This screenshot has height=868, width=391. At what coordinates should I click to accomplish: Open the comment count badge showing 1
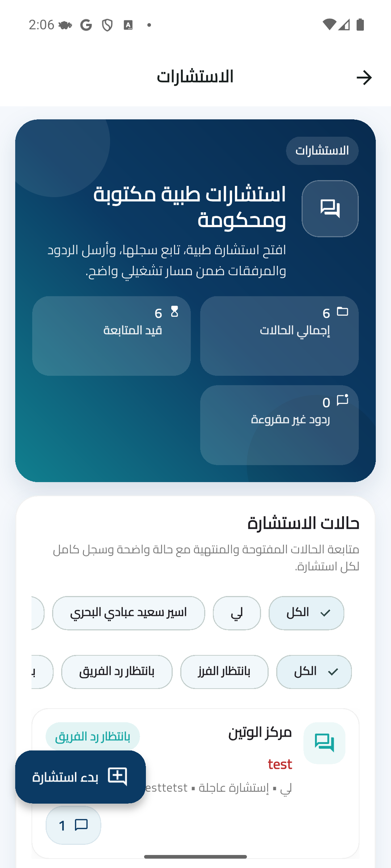(x=73, y=825)
